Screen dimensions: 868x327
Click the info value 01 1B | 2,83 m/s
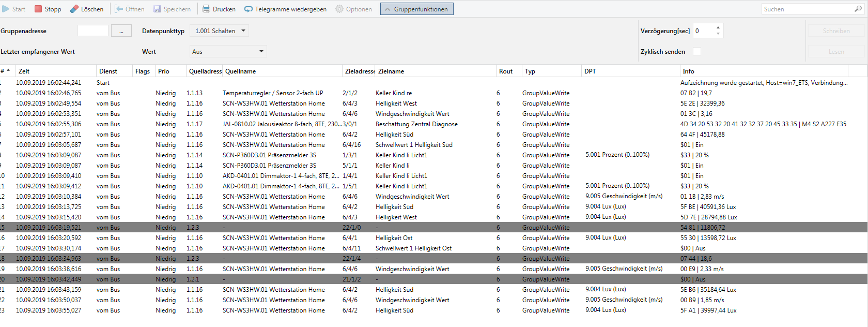(702, 196)
